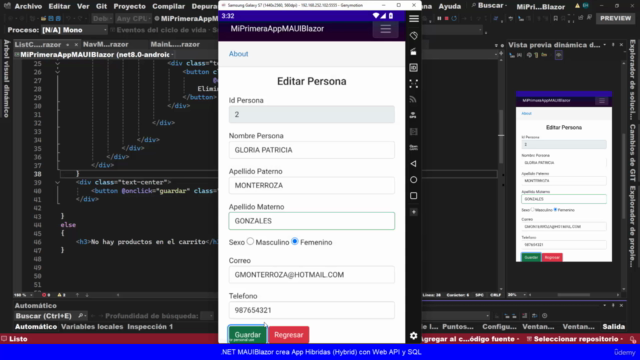Open Compilar menu
Screen dimensions: 640x360
[x=169, y=7]
